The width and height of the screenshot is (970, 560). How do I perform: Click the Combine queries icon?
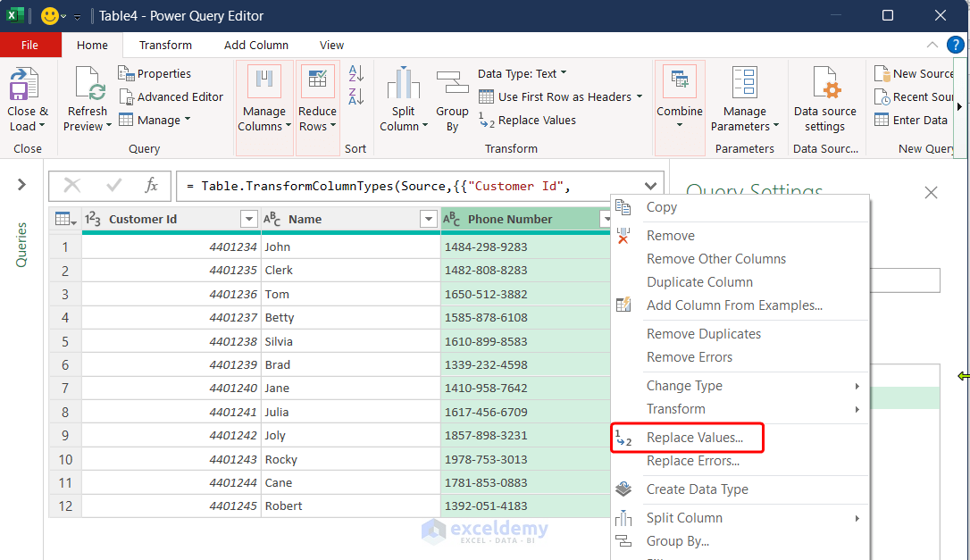tap(680, 81)
